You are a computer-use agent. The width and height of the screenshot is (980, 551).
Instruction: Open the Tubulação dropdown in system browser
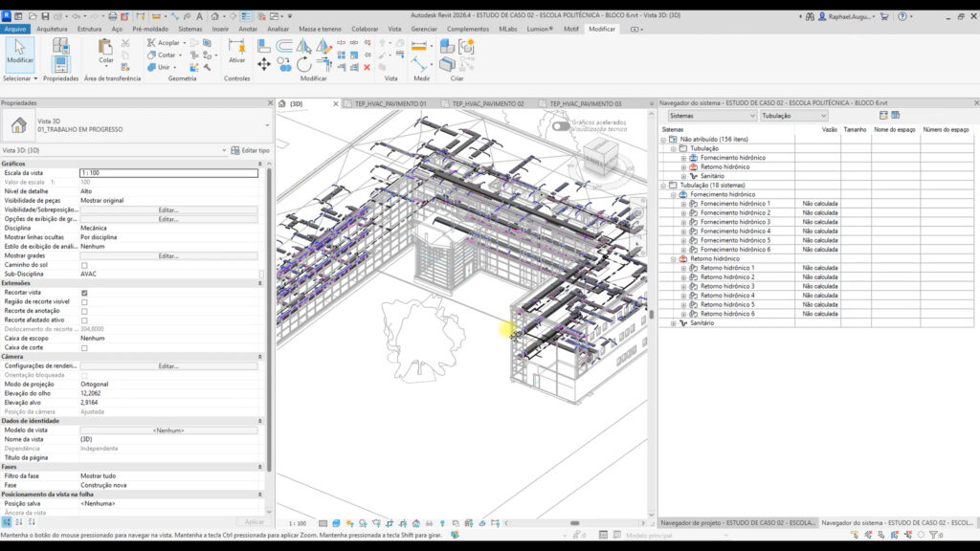[793, 116]
